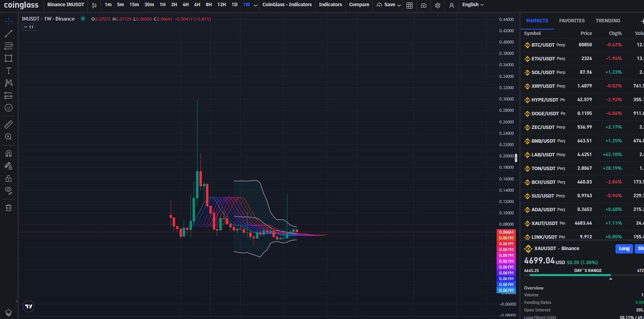Switch chart to 4H interval

(x=186, y=5)
